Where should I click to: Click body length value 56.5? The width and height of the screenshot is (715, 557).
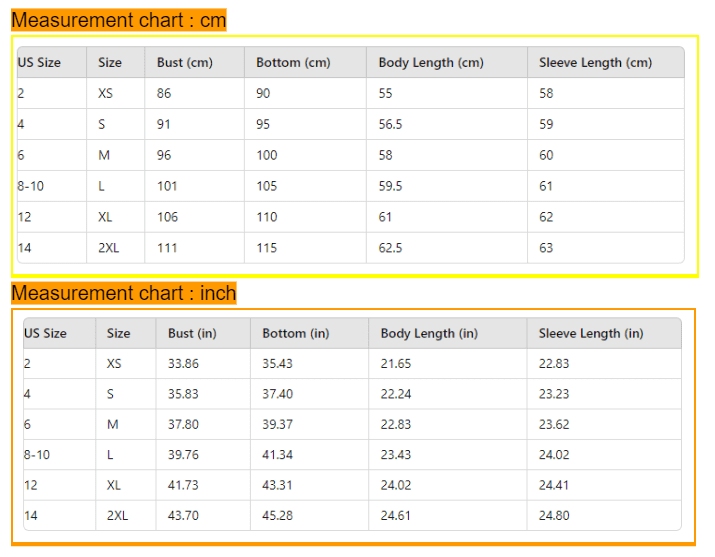pos(390,124)
